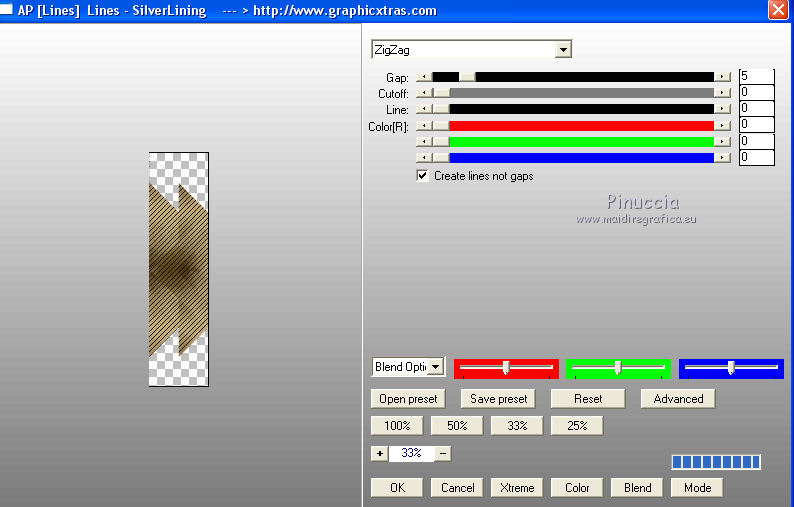Click the Blend button
The height and width of the screenshot is (507, 794).
(637, 488)
